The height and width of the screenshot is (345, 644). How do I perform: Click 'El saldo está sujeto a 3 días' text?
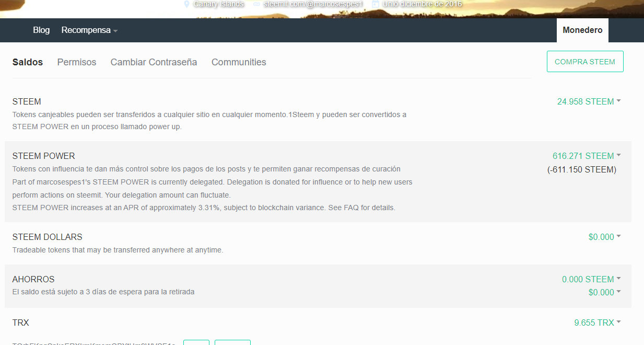103,292
